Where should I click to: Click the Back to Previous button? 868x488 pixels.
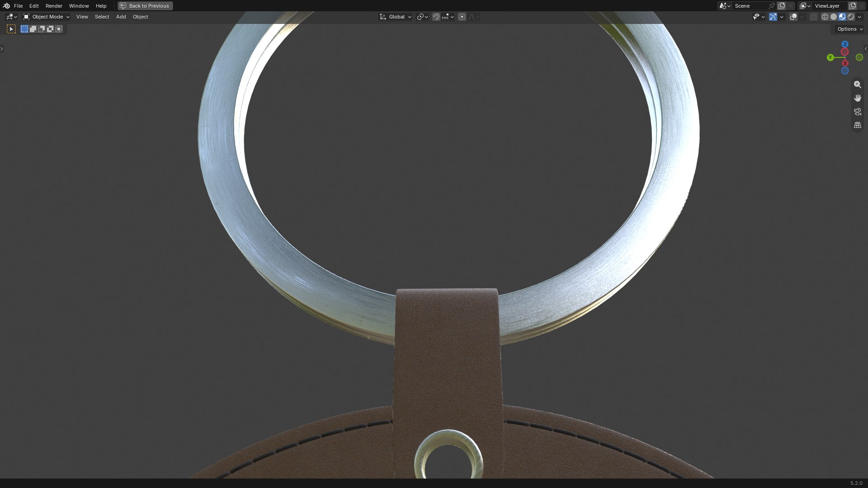click(145, 6)
